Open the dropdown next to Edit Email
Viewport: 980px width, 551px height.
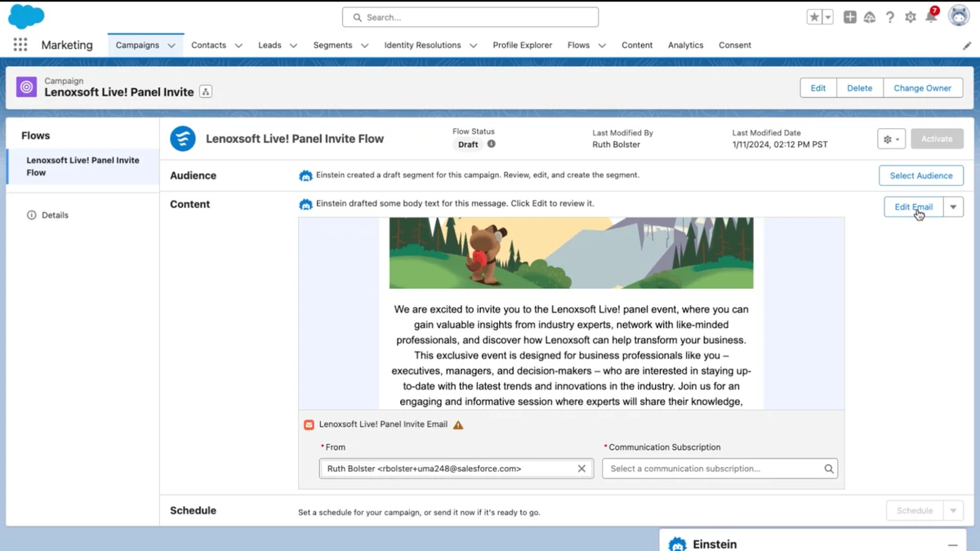[953, 207]
